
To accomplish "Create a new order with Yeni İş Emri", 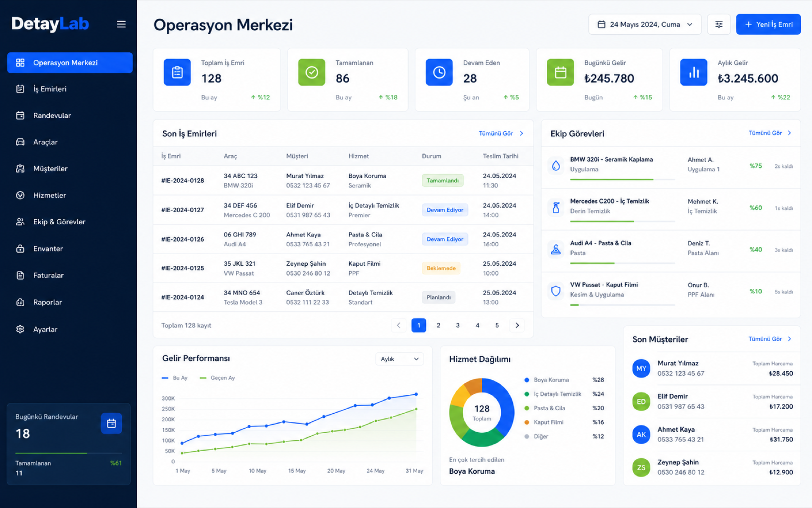I will [x=768, y=24].
